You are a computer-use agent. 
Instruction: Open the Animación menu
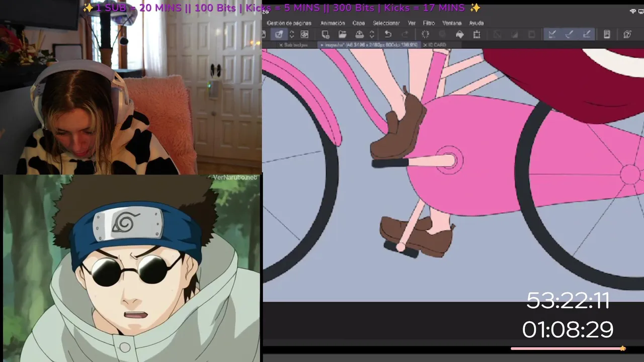pos(333,23)
